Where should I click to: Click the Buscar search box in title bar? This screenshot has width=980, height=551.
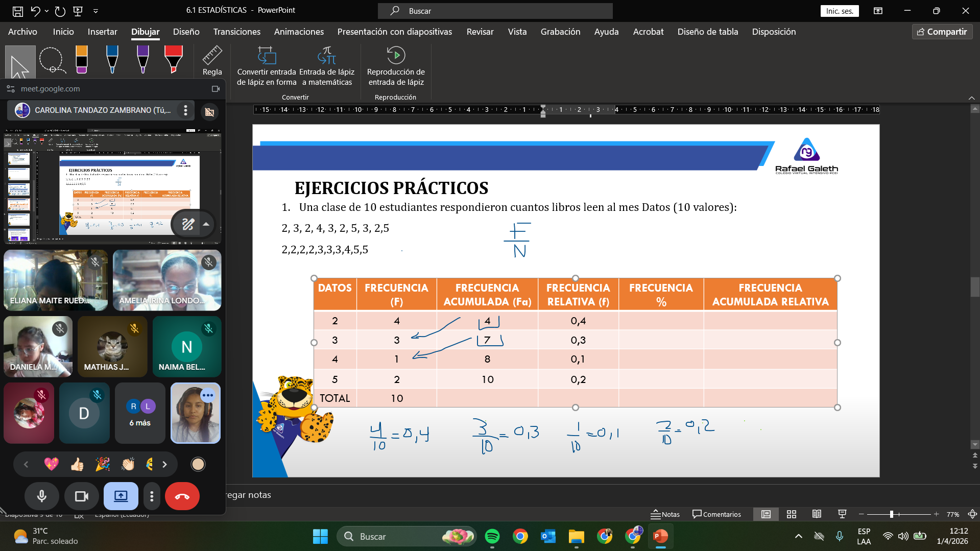(x=495, y=11)
